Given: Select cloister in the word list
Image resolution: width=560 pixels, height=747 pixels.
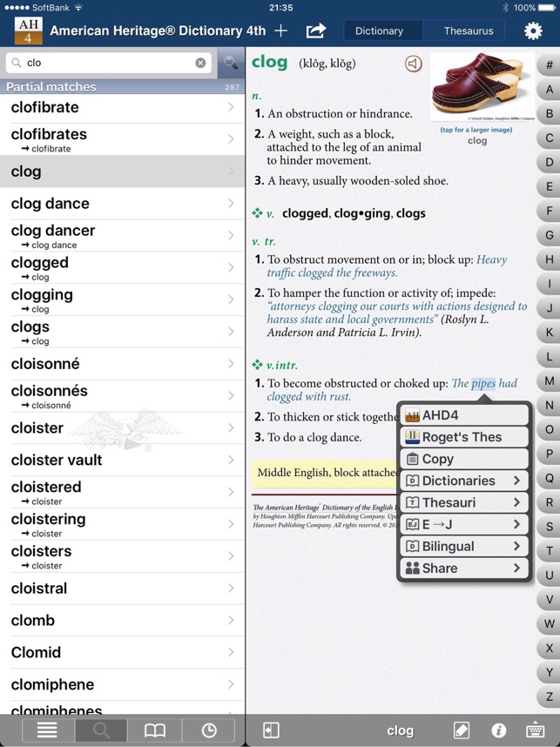Looking at the screenshot, I should [122, 427].
